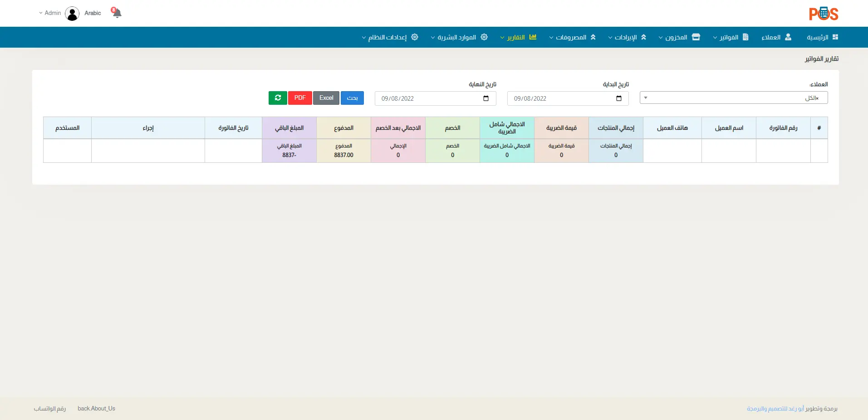This screenshot has width=868, height=420.
Task: Click the POS logo
Action: tap(823, 14)
